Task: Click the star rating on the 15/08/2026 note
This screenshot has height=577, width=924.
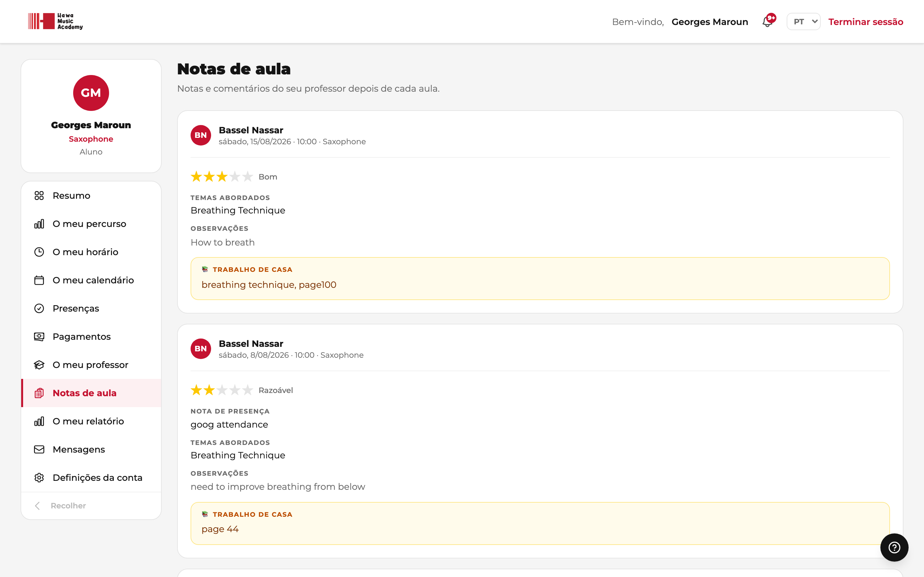Action: [x=221, y=177]
